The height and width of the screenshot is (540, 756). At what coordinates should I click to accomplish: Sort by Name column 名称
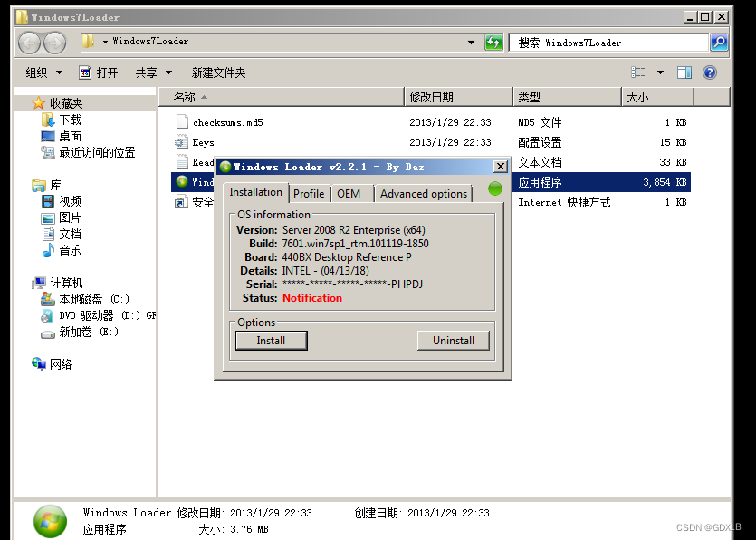coord(282,97)
